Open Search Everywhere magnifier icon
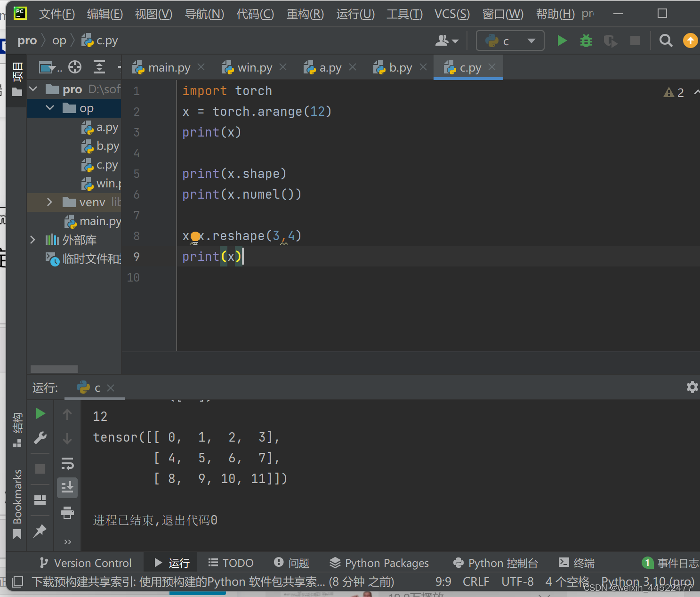 [x=666, y=40]
